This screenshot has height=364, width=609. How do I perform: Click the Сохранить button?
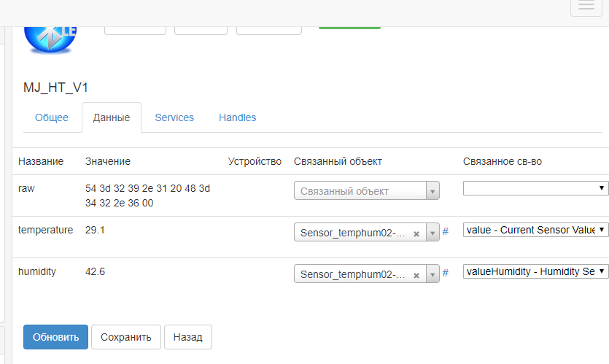tap(125, 337)
